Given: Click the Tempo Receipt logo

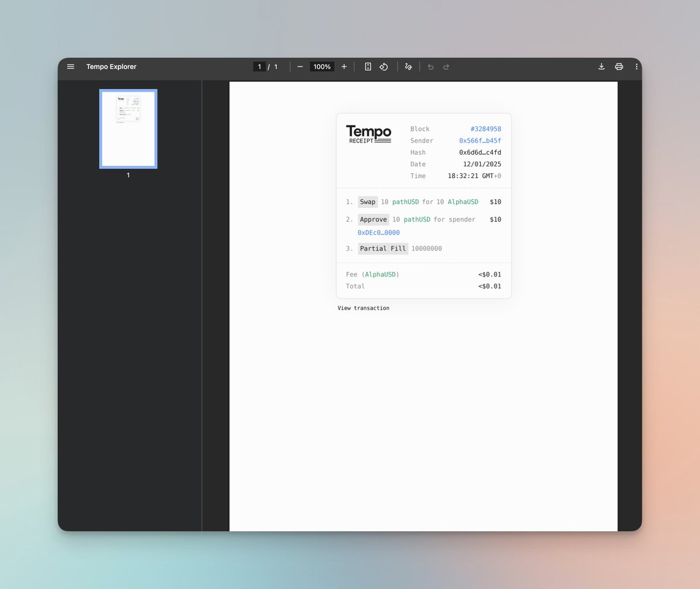Looking at the screenshot, I should (369, 134).
